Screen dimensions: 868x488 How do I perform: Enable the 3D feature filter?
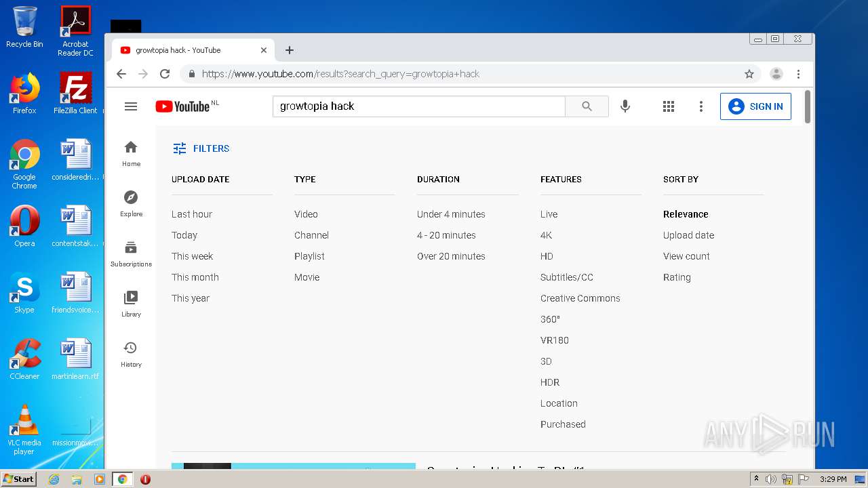[x=546, y=361]
